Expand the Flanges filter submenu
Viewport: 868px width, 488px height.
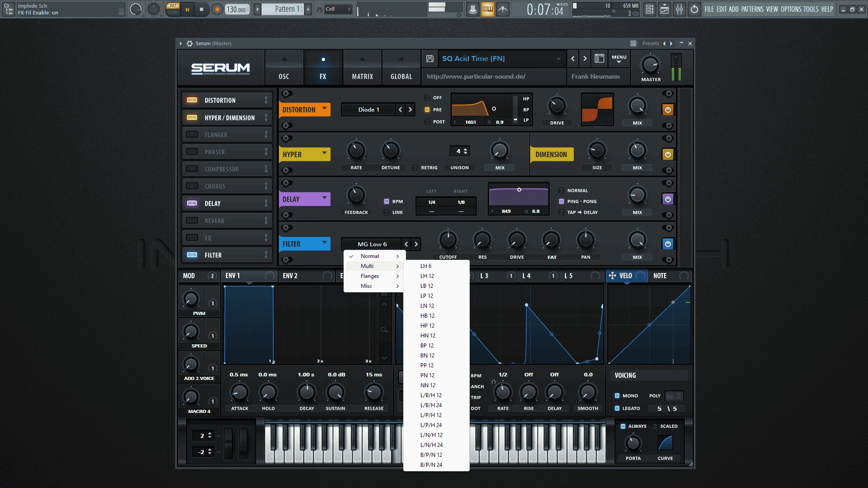[375, 276]
